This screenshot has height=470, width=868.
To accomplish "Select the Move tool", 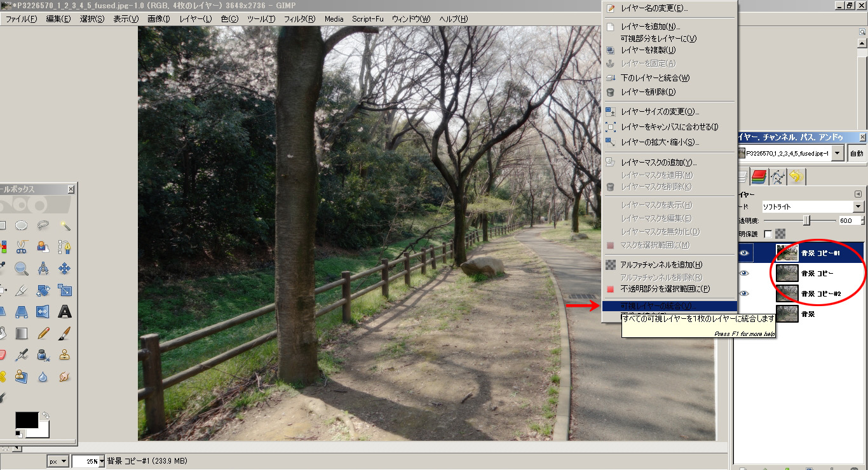I will click(x=64, y=269).
